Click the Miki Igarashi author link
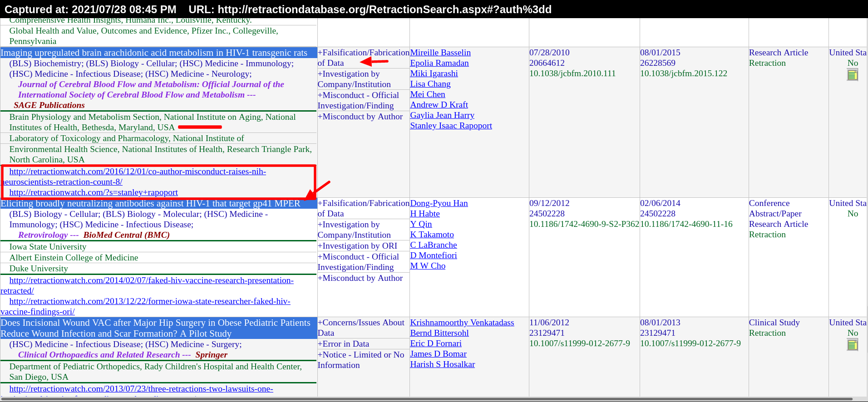This screenshot has width=868, height=402. pyautogui.click(x=434, y=74)
